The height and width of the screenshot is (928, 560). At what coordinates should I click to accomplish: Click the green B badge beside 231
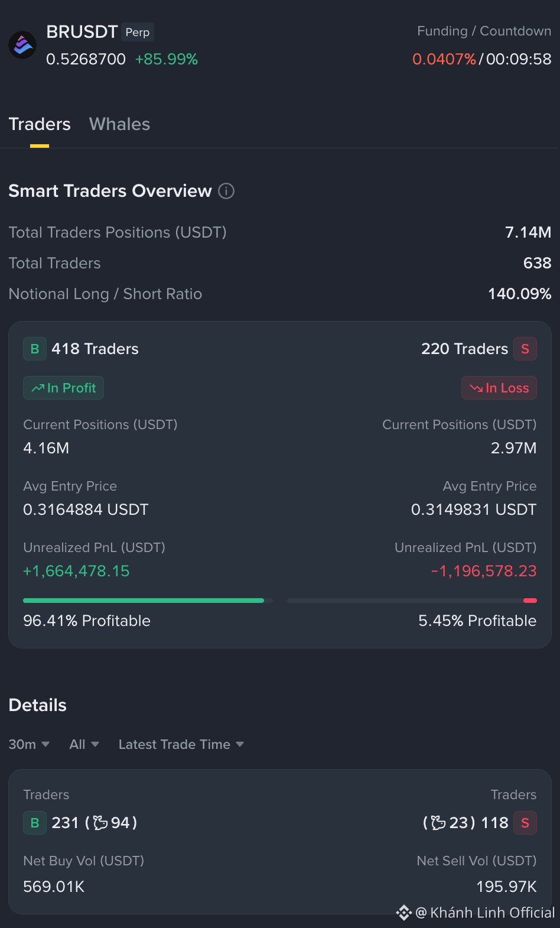coord(35,823)
